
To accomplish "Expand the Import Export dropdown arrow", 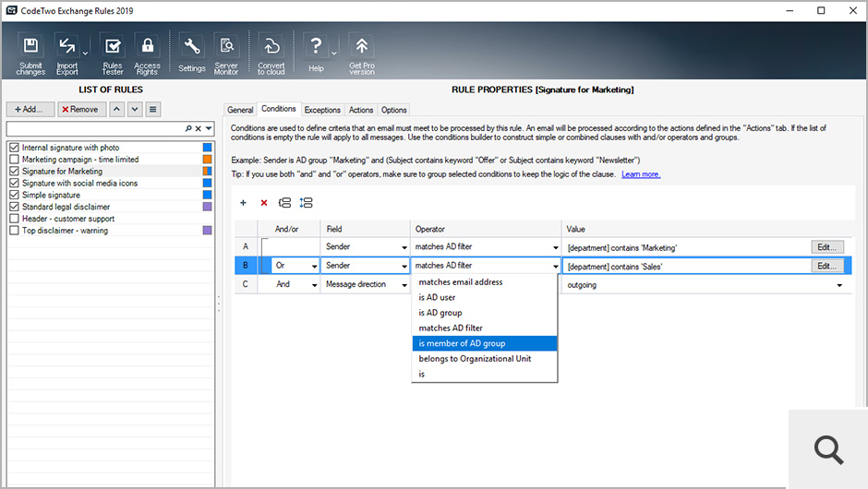I will [x=85, y=54].
